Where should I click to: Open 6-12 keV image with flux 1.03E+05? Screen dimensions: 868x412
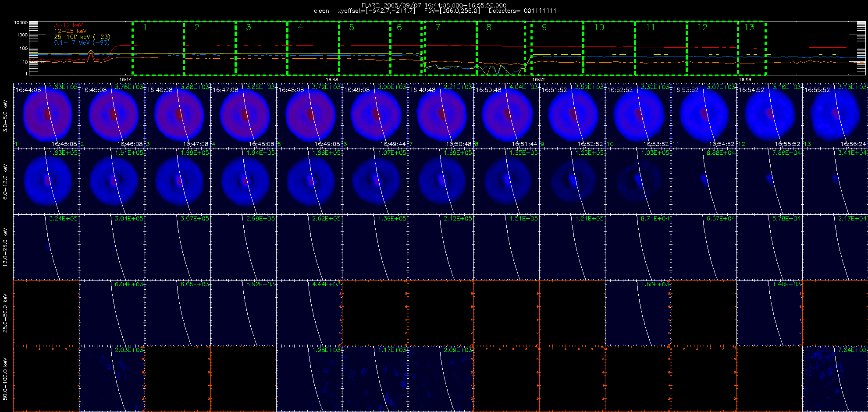click(x=638, y=181)
